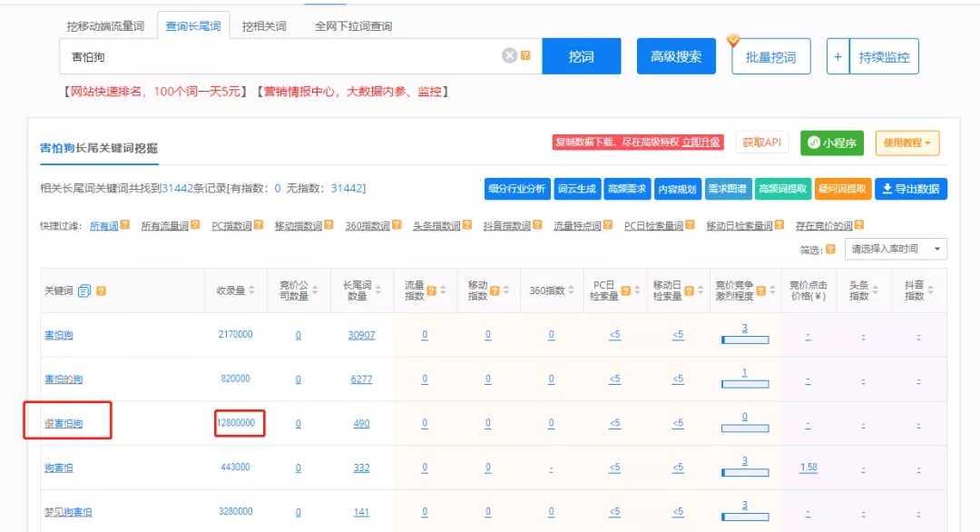Click help icon beside 流量指数 column header
980x532 pixels.
[x=431, y=291]
